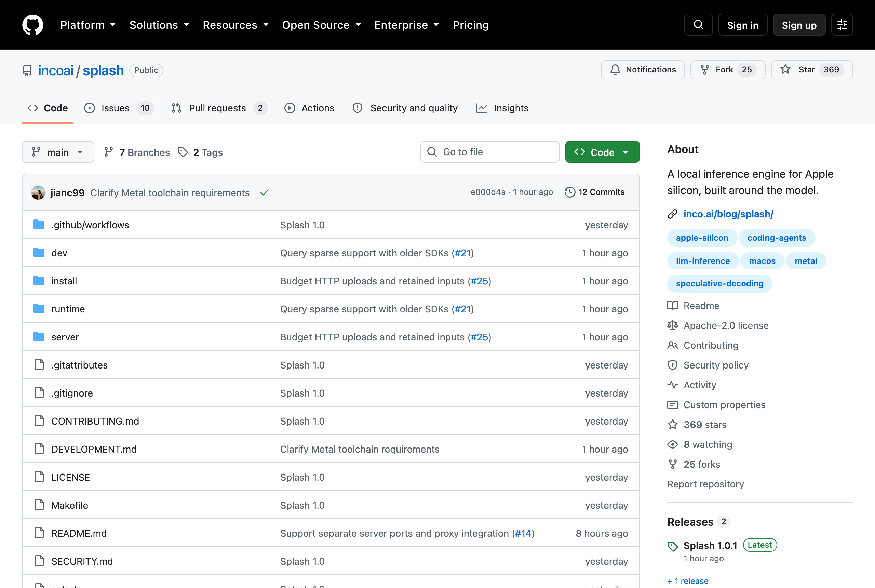Select the coding-agents topic tag
The image size is (875, 588).
(777, 238)
